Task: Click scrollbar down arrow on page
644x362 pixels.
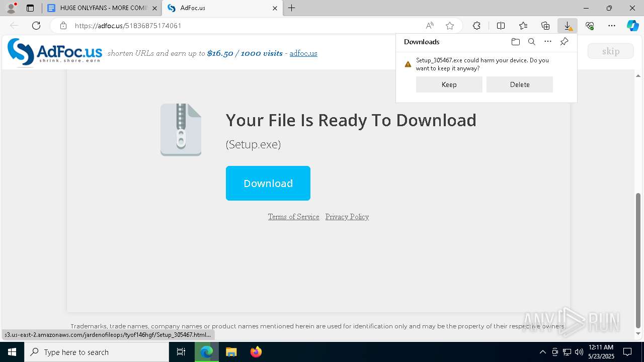Action: (x=638, y=333)
